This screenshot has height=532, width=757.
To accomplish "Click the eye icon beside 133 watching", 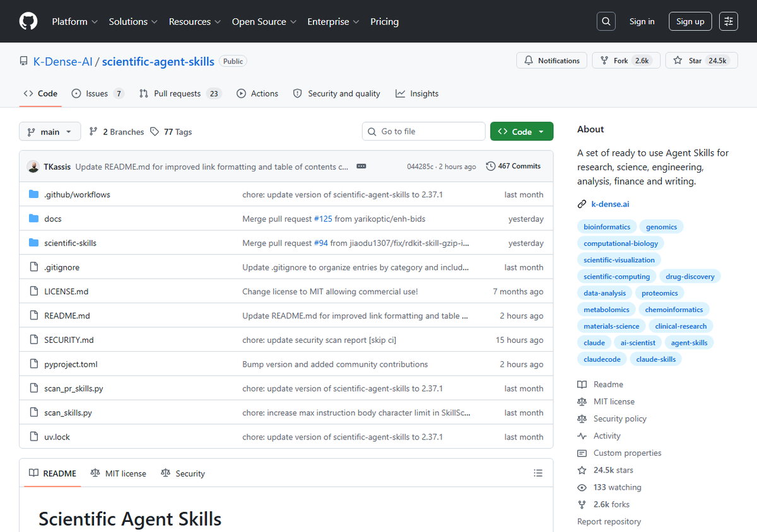I will tap(582, 487).
